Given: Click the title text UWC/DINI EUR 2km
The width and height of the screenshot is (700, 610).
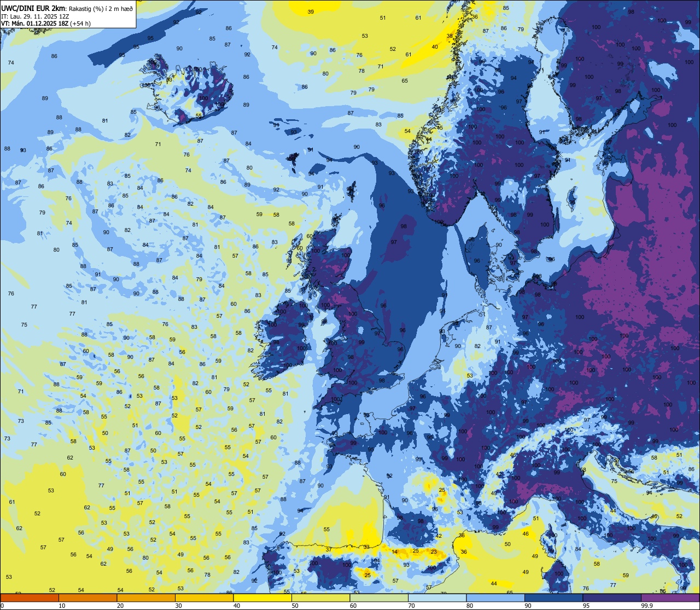Looking at the screenshot, I should click(34, 8).
